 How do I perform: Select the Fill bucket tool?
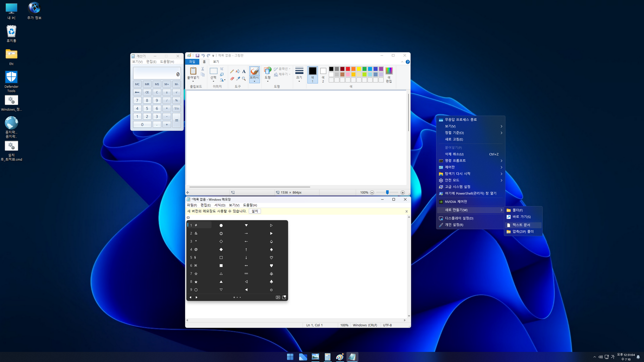(x=238, y=71)
